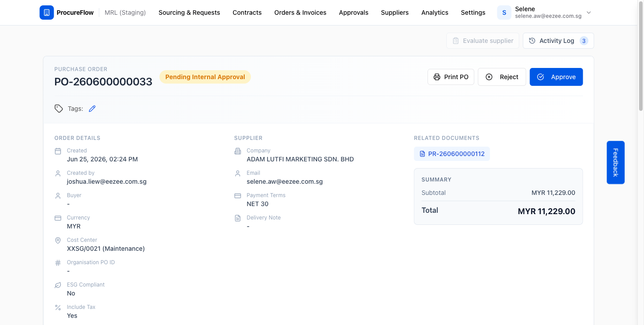This screenshot has width=644, height=325.
Task: Click the Approve button
Action: [556, 77]
